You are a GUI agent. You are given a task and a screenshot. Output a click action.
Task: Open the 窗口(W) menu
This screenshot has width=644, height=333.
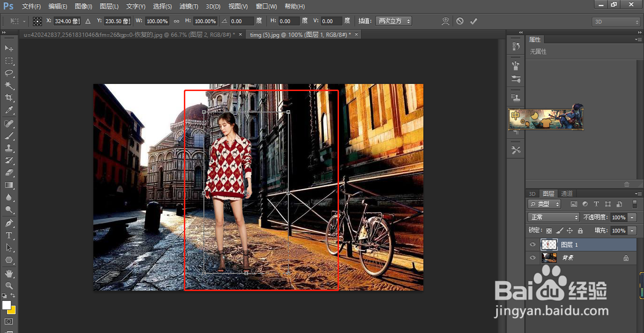coord(266,7)
